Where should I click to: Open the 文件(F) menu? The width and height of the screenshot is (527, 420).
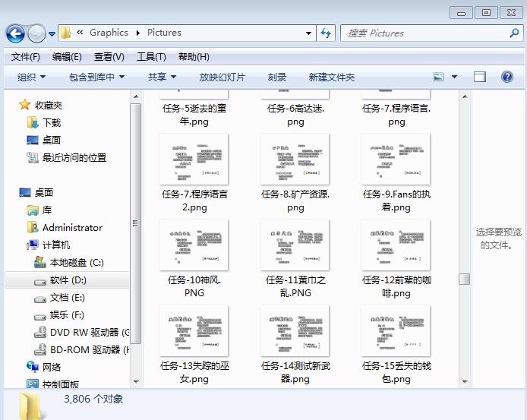[26, 56]
